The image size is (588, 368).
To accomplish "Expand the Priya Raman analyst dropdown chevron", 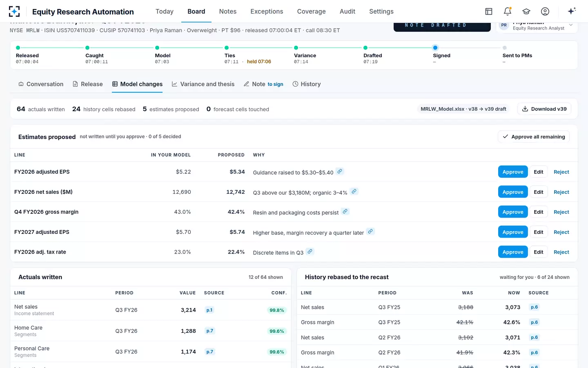I will click(x=571, y=25).
